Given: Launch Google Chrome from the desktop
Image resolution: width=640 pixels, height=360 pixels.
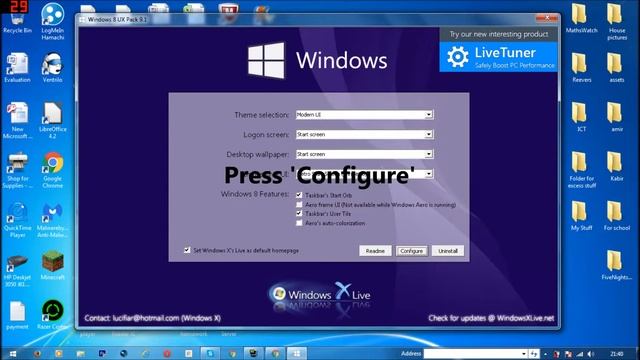Looking at the screenshot, I should (x=53, y=170).
